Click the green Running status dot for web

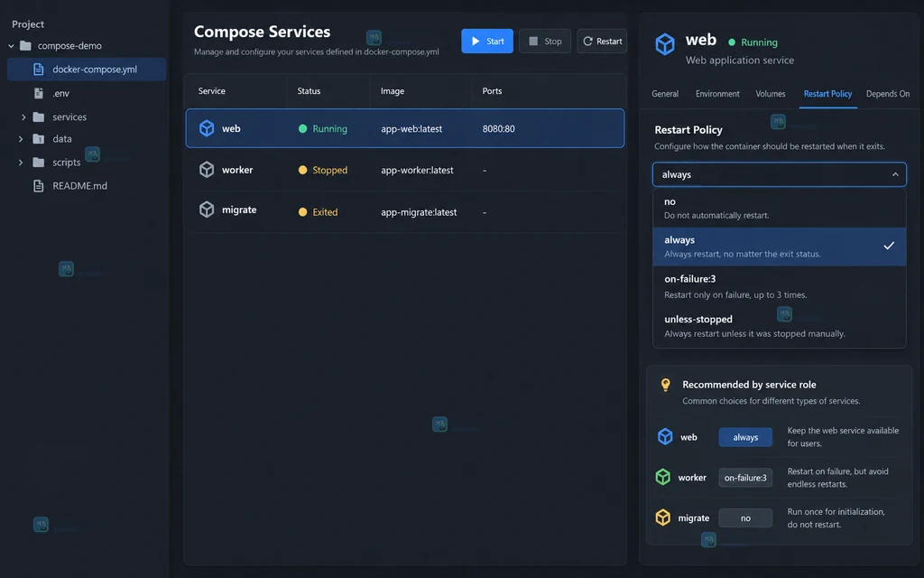[x=302, y=128]
